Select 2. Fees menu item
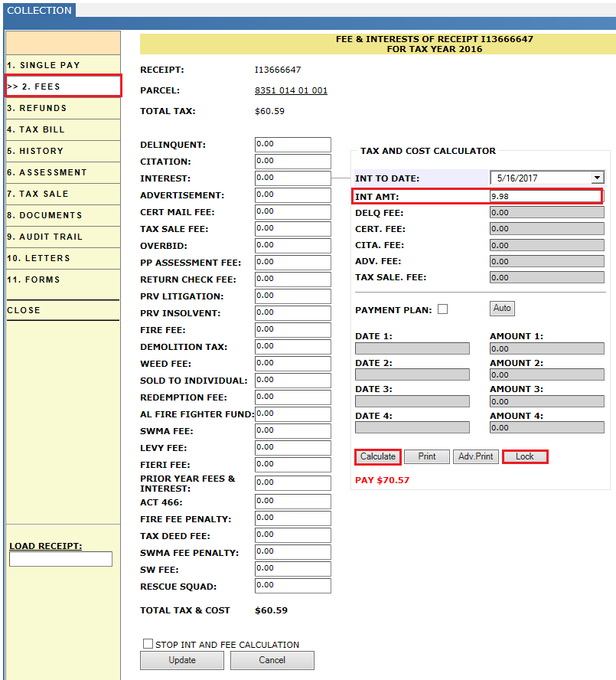Viewport: 616px width, 680px height. click(x=63, y=87)
